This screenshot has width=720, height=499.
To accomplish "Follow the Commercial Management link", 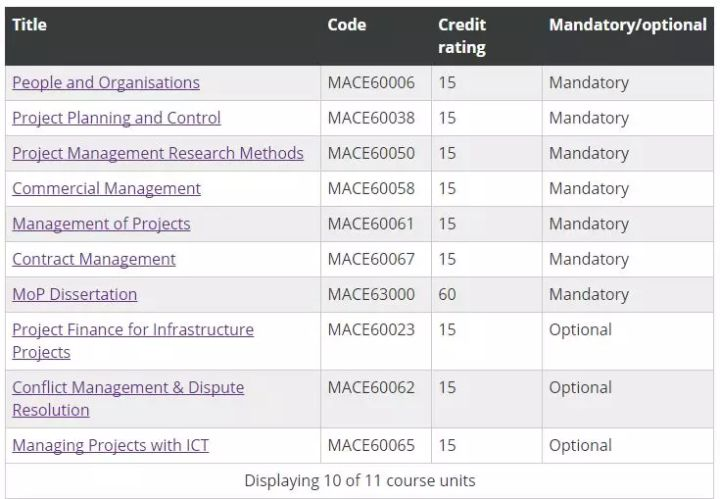I will pos(106,189).
